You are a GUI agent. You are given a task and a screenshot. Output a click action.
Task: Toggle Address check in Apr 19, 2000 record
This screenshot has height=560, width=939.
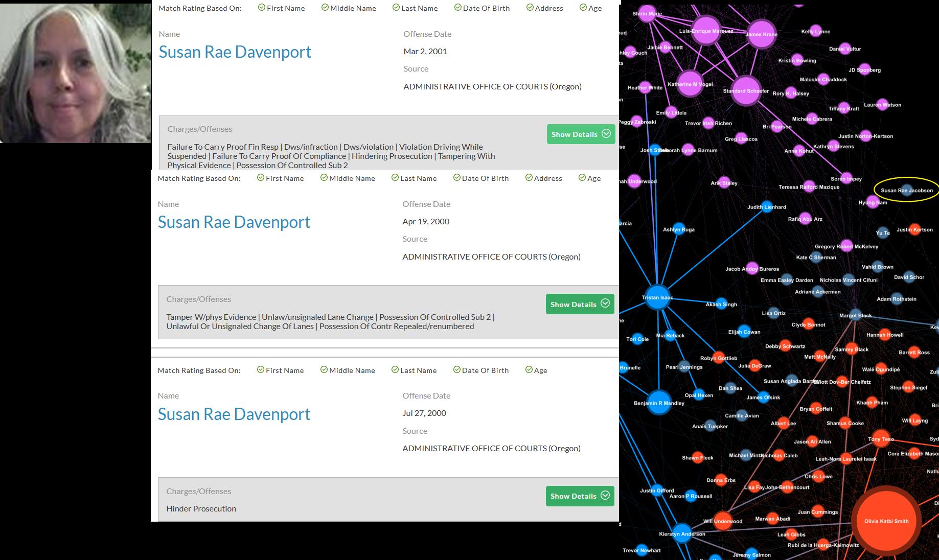[529, 178]
